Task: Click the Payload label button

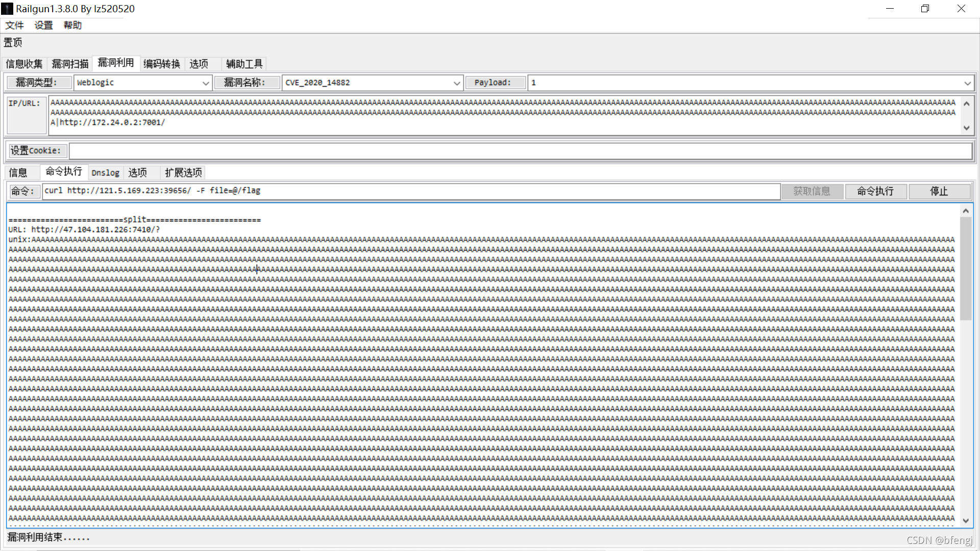Action: (496, 83)
